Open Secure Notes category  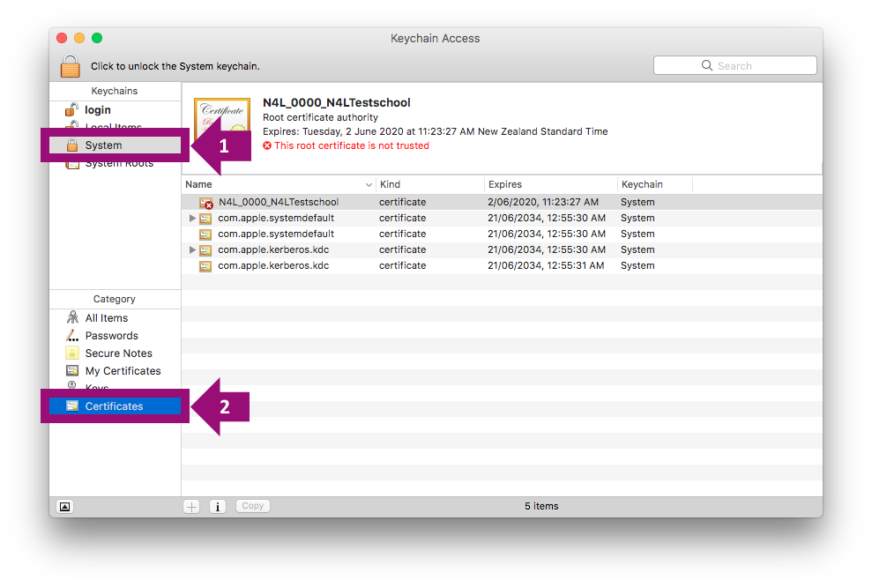coord(118,354)
